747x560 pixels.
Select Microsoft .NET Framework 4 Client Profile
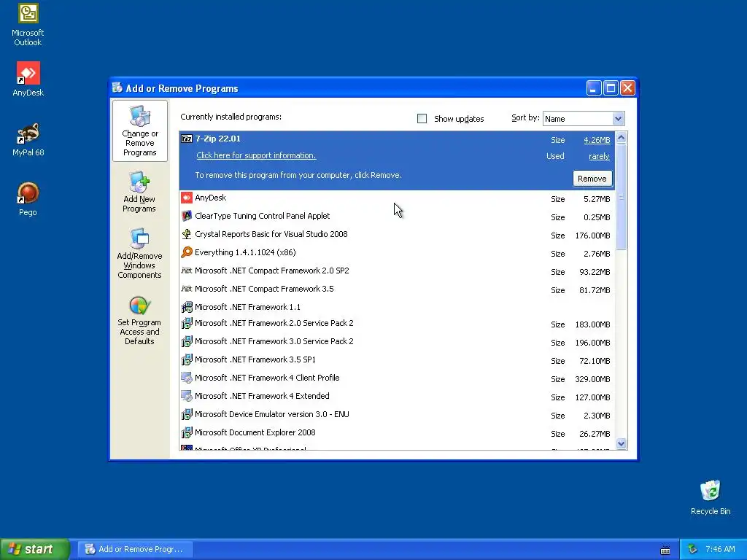pyautogui.click(x=267, y=378)
